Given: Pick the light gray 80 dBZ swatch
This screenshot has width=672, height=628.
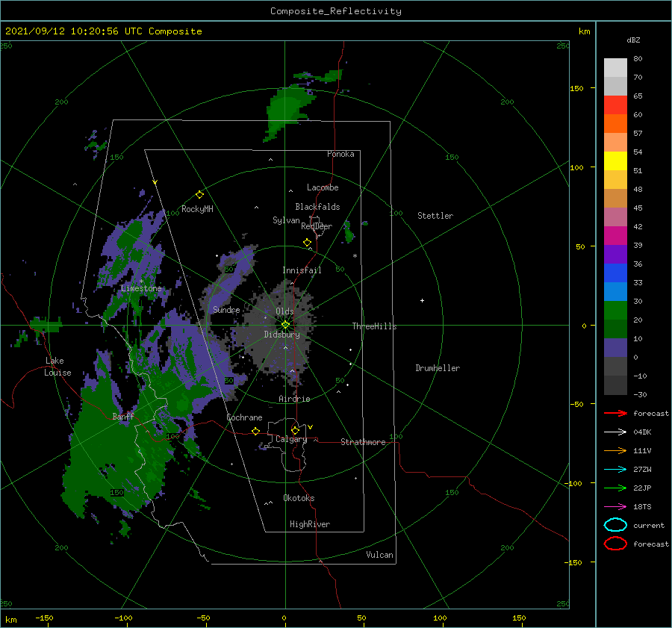Looking at the screenshot, I should [615, 67].
